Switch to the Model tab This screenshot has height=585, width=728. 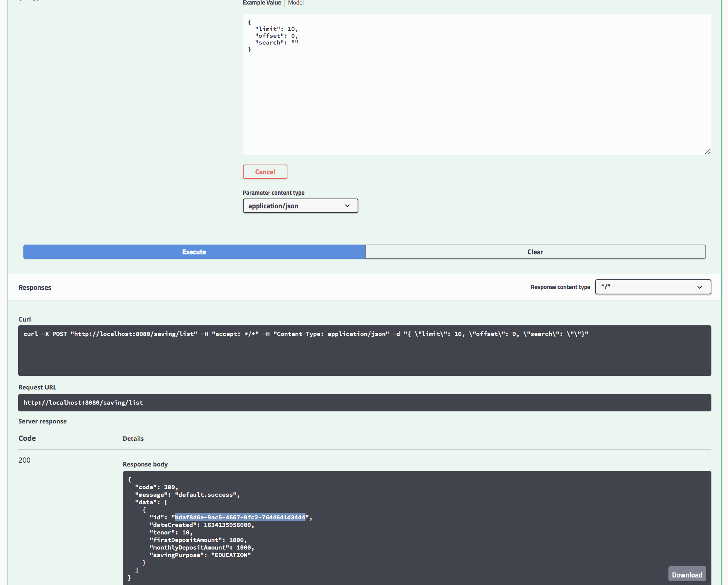click(x=296, y=3)
